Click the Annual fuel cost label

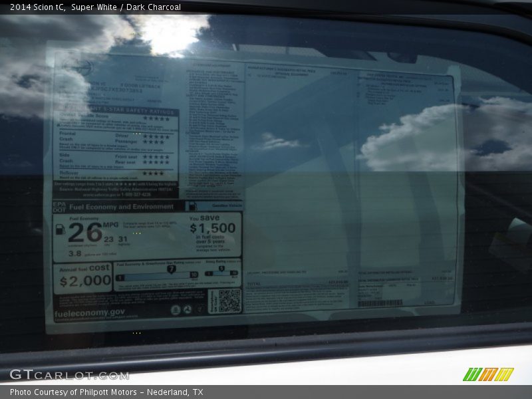[x=84, y=268]
